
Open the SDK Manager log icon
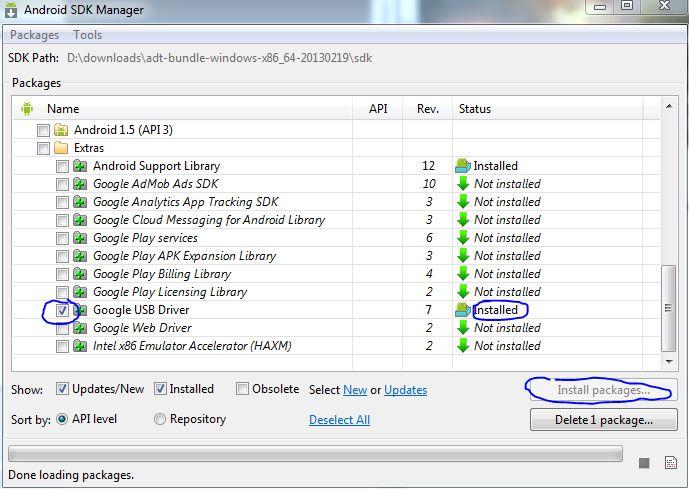671,463
